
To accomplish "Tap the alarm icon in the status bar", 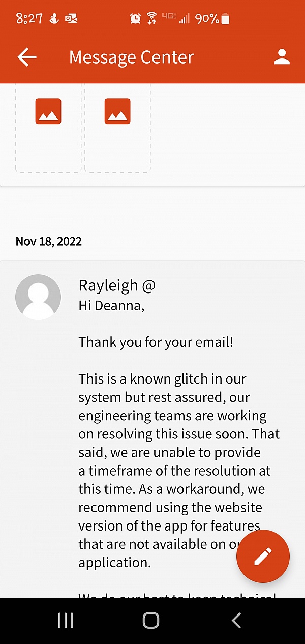I will [x=135, y=19].
